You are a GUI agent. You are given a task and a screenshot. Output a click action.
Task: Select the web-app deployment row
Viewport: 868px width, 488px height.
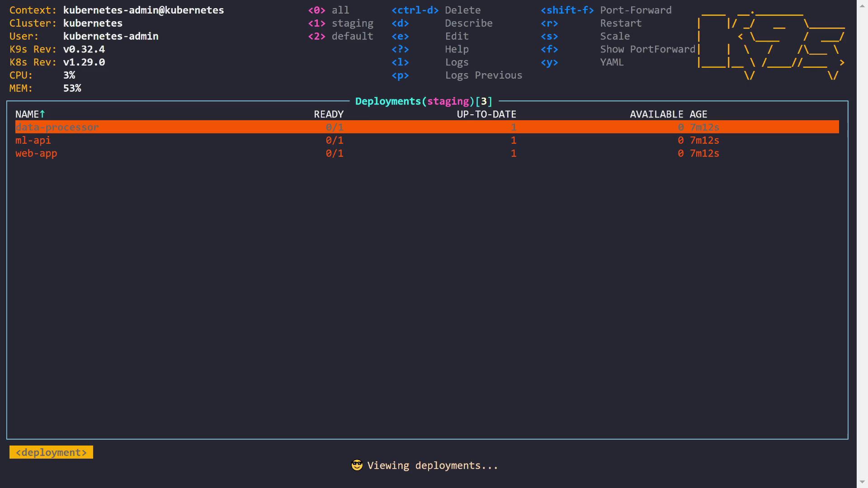tap(36, 154)
